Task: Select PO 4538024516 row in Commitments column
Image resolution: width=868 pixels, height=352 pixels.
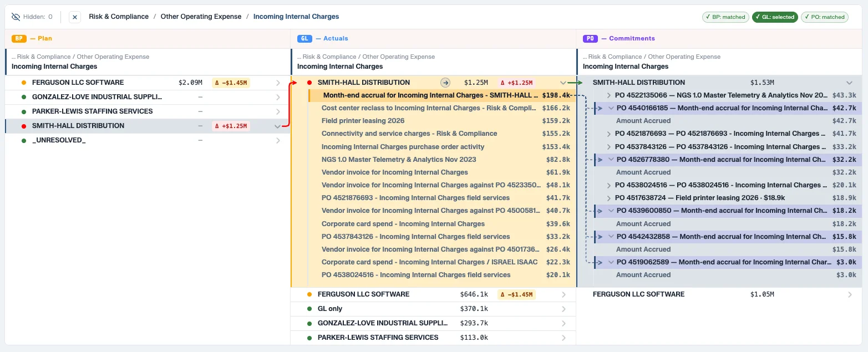Action: (x=728, y=185)
